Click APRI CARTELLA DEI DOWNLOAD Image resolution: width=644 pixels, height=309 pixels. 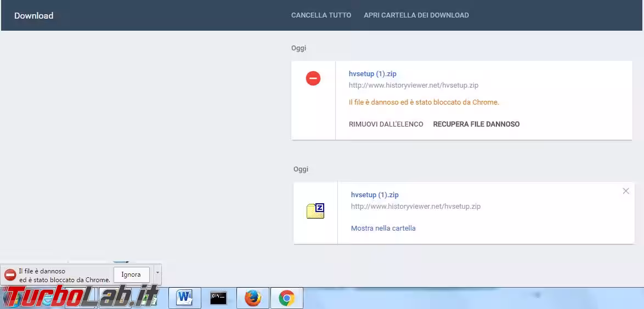pyautogui.click(x=416, y=15)
